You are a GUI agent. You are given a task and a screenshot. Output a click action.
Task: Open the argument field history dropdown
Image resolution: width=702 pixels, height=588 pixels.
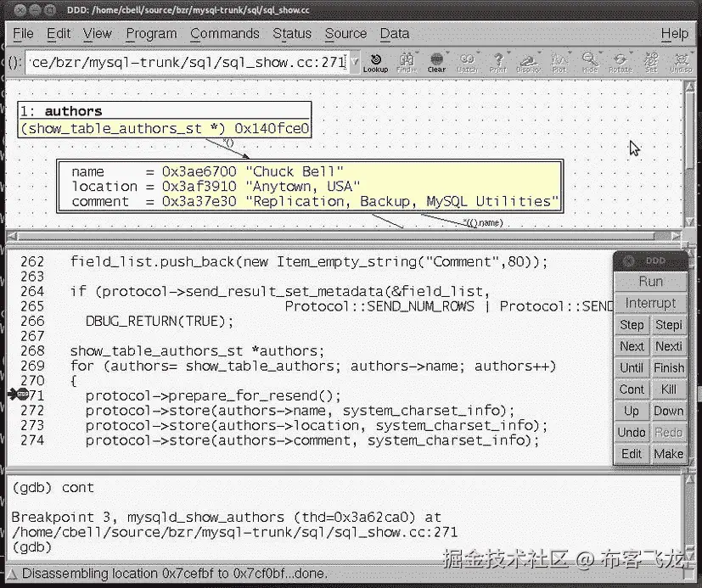(355, 62)
